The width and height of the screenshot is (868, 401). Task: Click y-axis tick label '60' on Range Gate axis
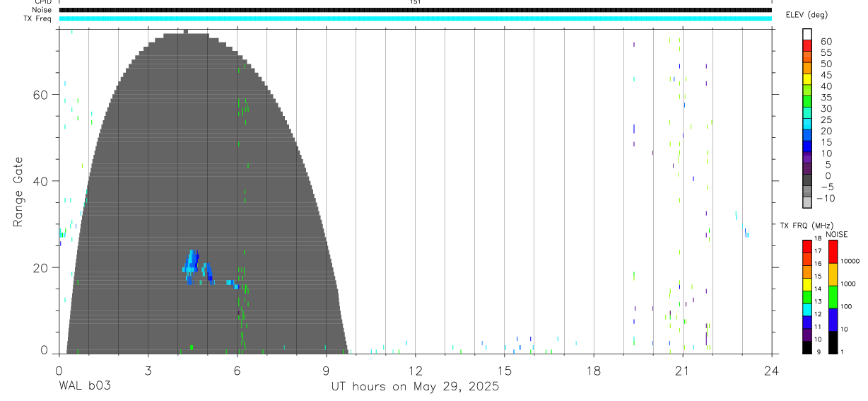click(41, 95)
